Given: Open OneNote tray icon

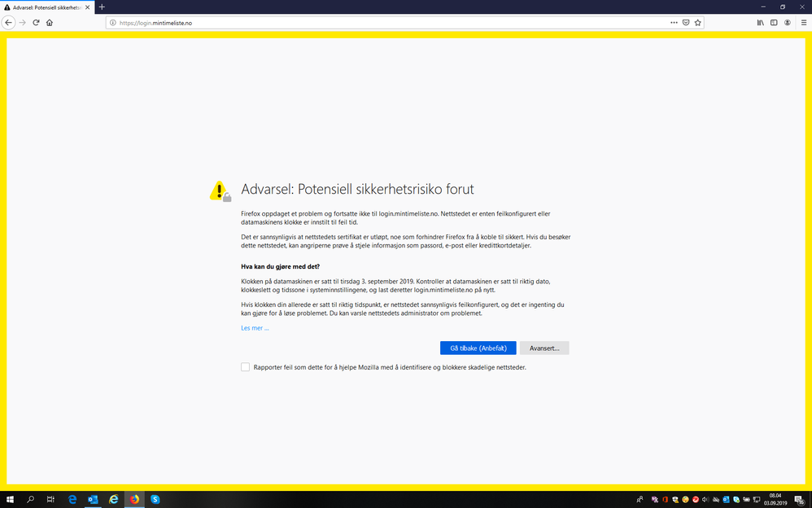Looking at the screenshot, I should 655,499.
